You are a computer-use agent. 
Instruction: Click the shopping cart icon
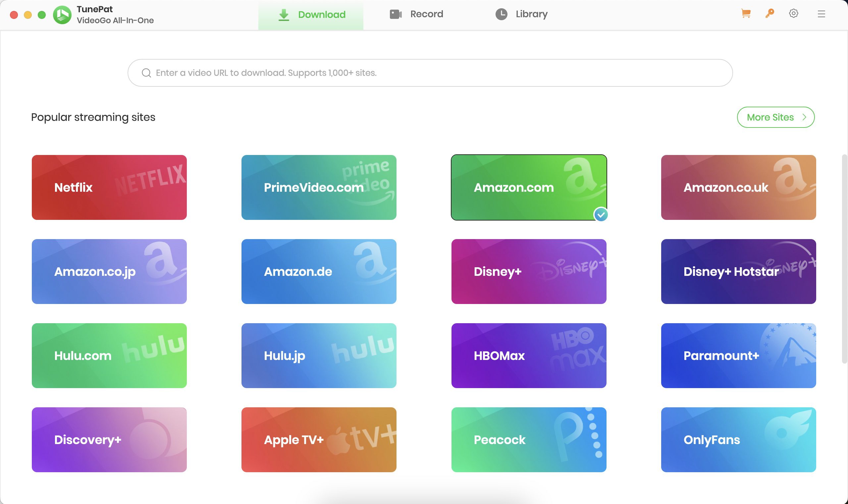(746, 14)
